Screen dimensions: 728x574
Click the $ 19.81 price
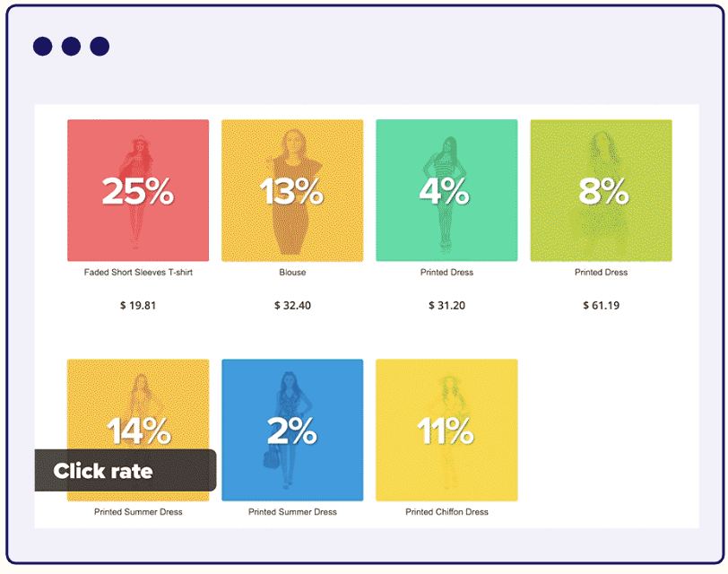[x=138, y=306]
